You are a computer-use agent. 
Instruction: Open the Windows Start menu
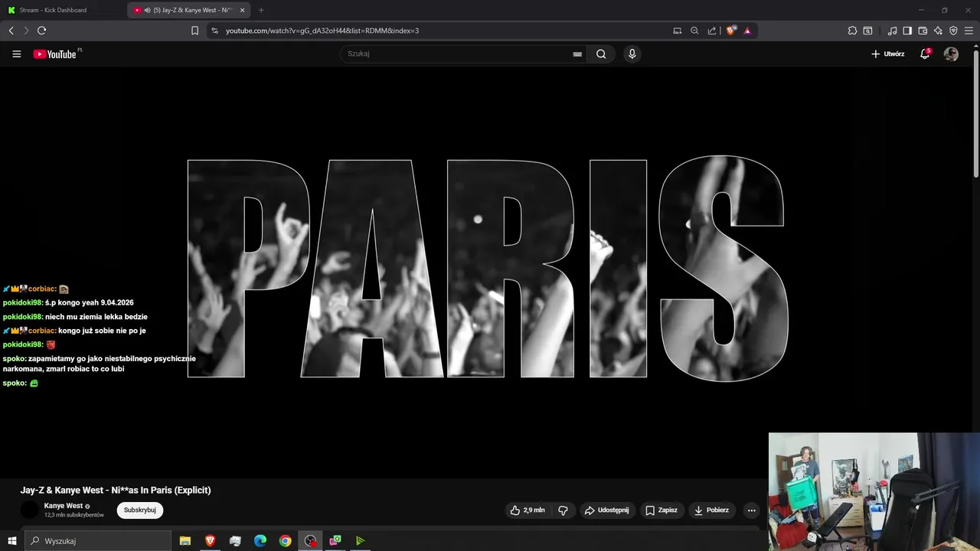click(x=11, y=541)
